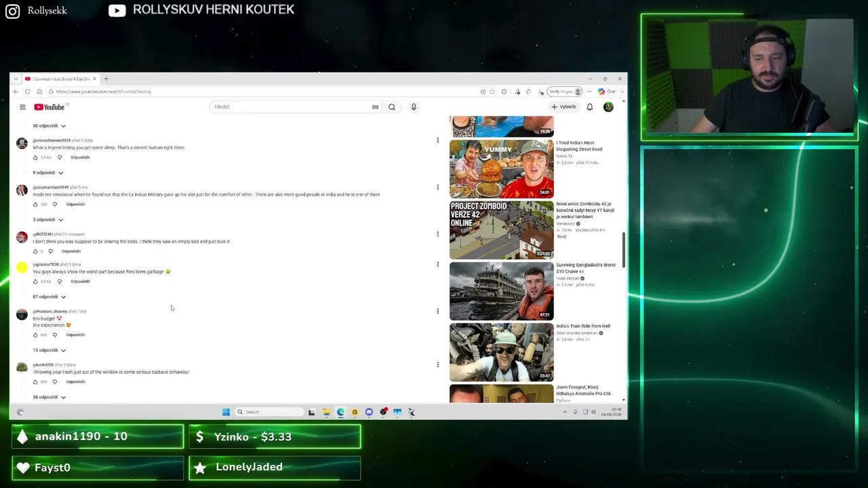This screenshot has width=868, height=488.
Task: Go back in the browser
Action: click(x=16, y=91)
